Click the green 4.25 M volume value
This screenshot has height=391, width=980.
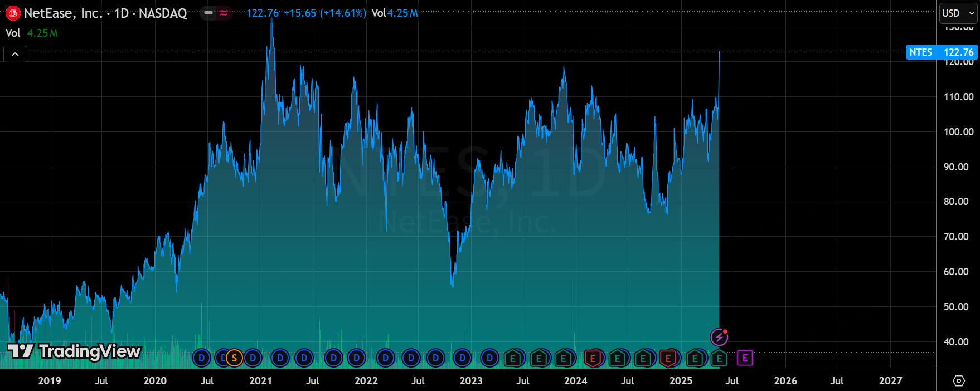point(42,33)
